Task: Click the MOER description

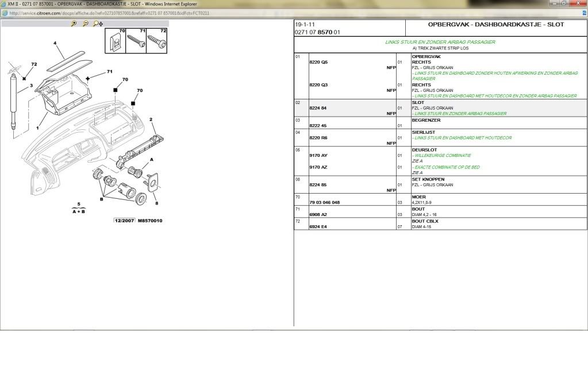Action: pos(418,196)
